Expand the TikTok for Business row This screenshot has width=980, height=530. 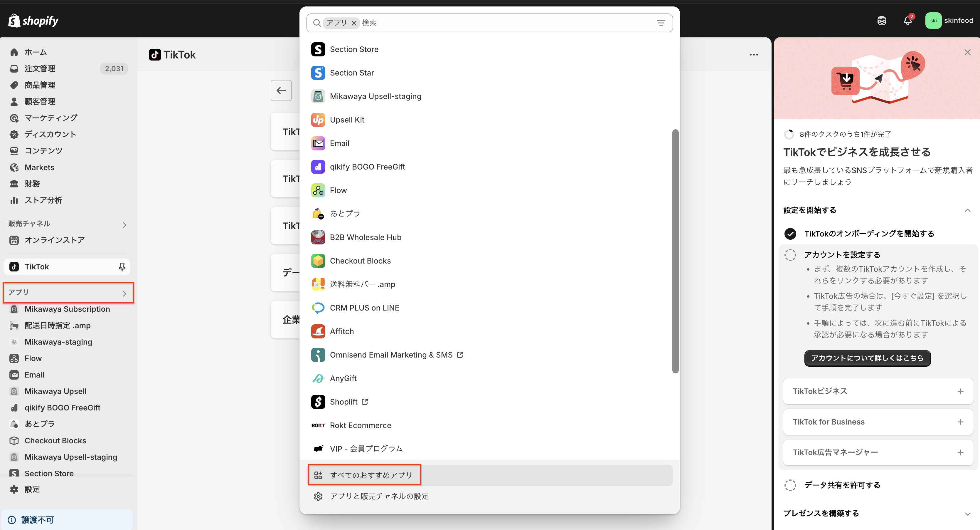878,422
